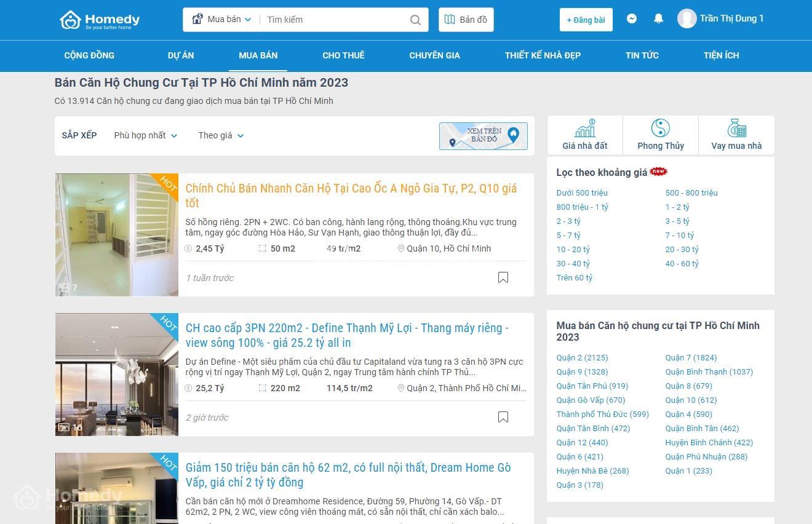Screen dimensions: 812x524
Task: Go to the CHO THUÊ menu
Action: click(343, 55)
